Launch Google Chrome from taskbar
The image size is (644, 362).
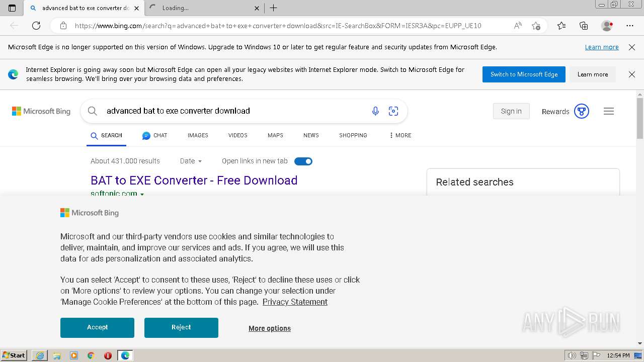point(91,355)
